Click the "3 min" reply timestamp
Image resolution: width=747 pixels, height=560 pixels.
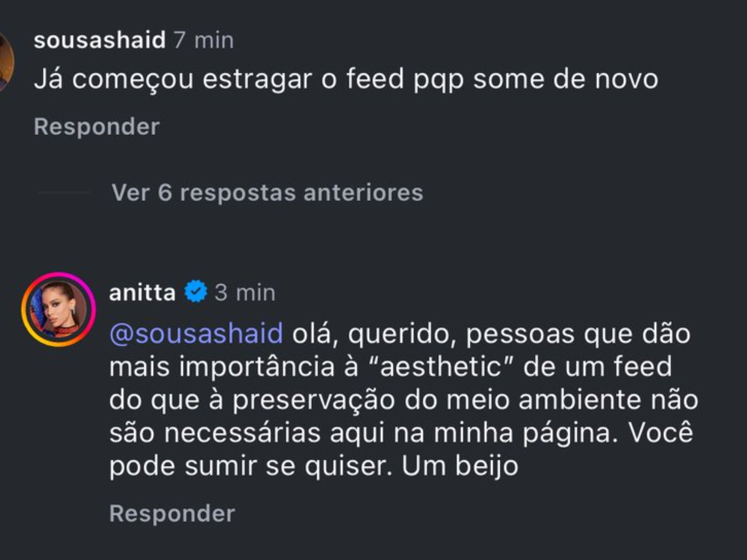245,292
